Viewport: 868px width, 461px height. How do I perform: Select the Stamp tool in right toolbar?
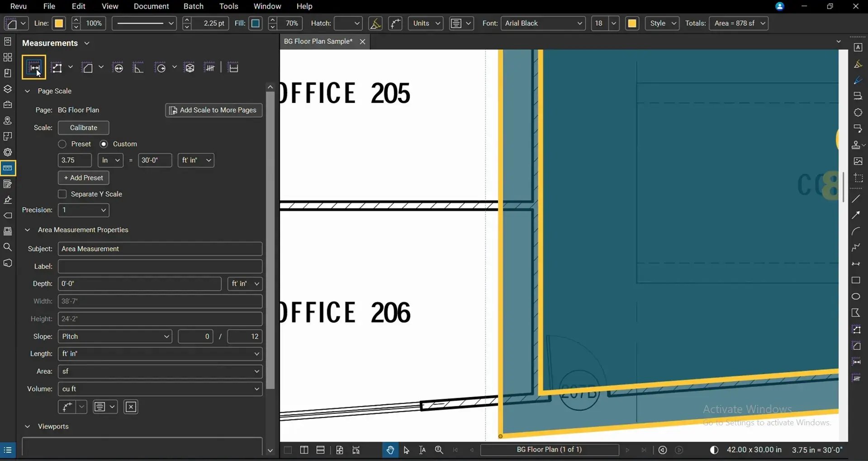[856, 145]
